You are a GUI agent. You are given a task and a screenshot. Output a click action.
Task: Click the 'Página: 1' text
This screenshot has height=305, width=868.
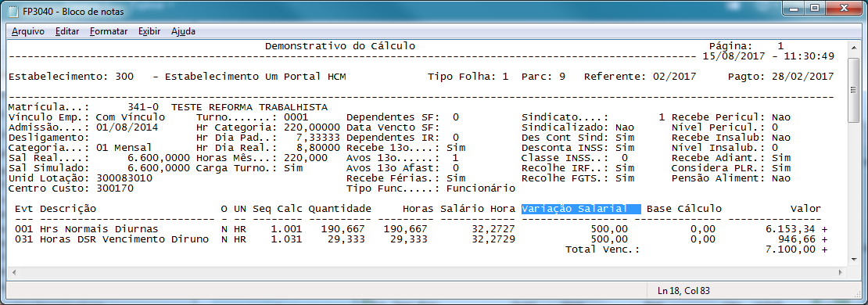coord(746,46)
